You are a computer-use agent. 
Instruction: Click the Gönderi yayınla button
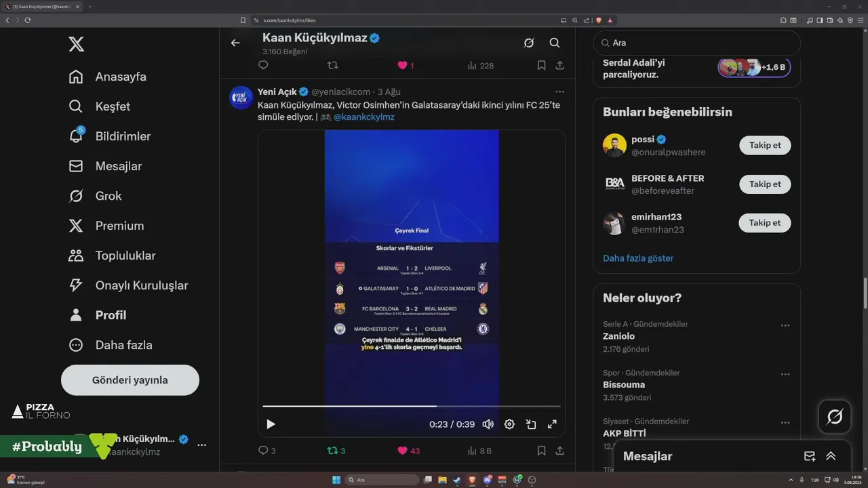click(x=130, y=380)
